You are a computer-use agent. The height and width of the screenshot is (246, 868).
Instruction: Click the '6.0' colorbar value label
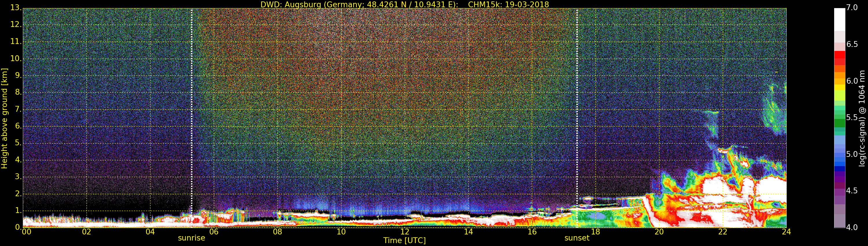coord(852,81)
